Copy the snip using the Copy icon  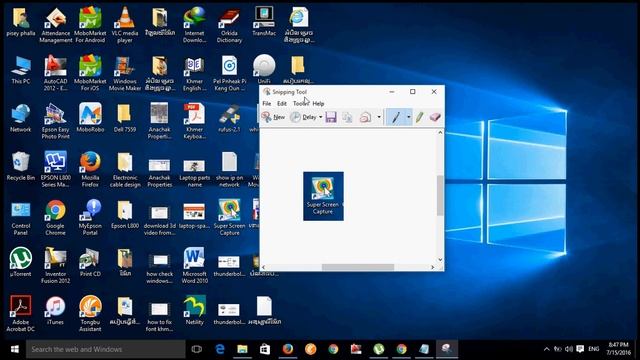click(347, 118)
